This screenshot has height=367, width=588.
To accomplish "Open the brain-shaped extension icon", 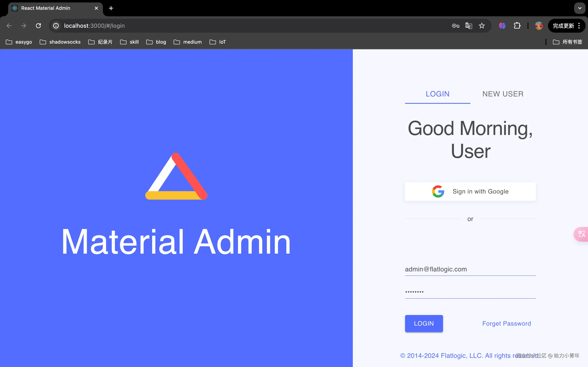I will point(502,26).
